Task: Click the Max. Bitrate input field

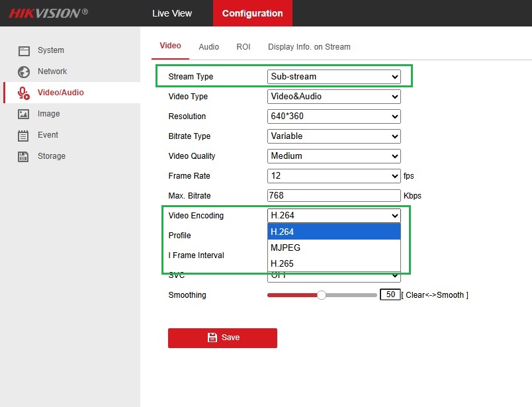Action: 333,196
